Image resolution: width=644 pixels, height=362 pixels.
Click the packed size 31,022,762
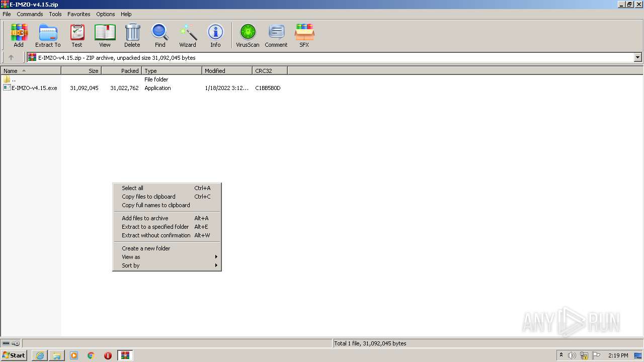tap(124, 88)
